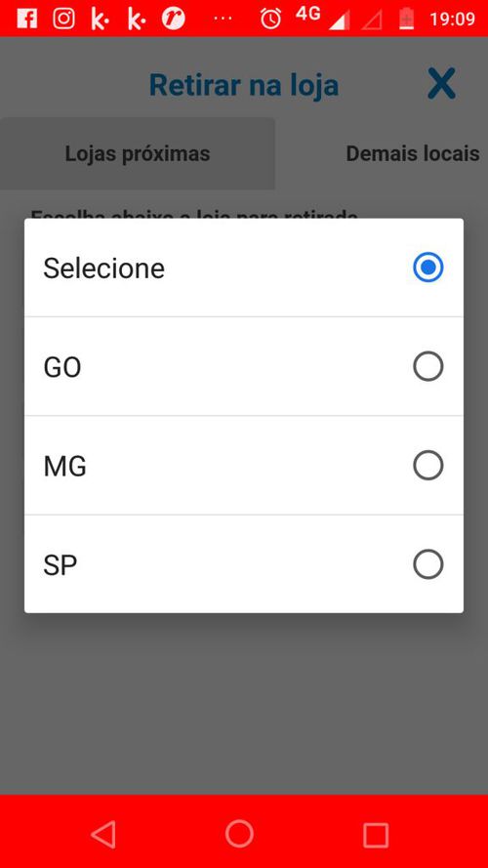The height and width of the screenshot is (868, 488).
Task: Tap the 19:09 clock display
Action: [452, 19]
